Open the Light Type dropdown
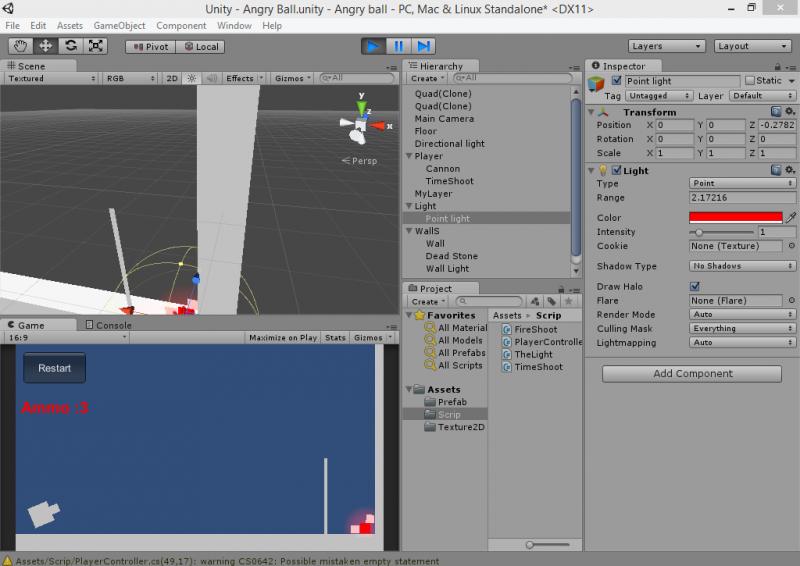This screenshot has height=566, width=800. click(x=742, y=183)
